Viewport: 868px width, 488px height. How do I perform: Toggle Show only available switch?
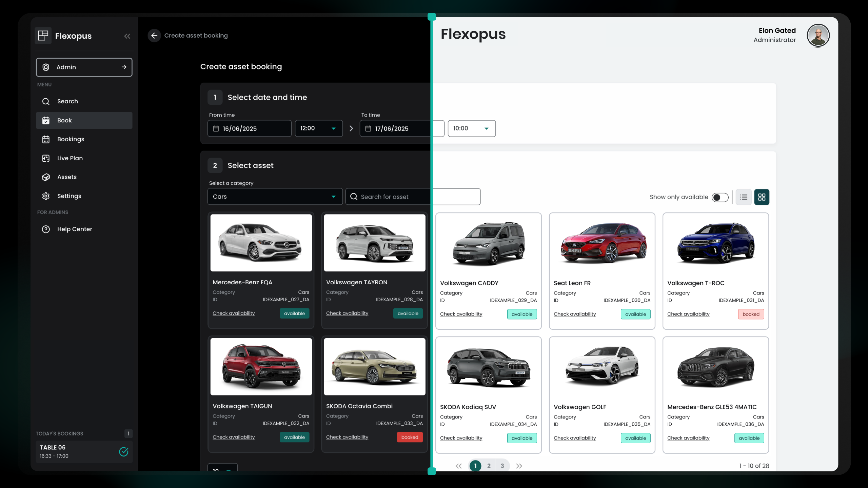point(720,197)
